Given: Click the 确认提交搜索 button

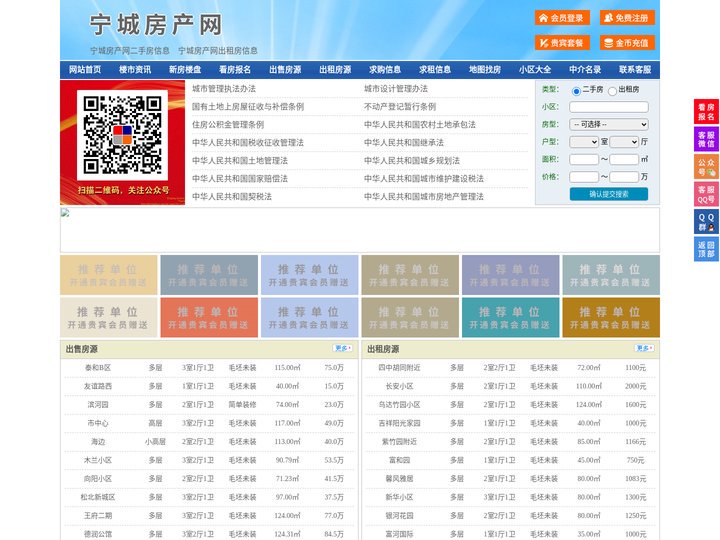Looking at the screenshot, I should 609,194.
